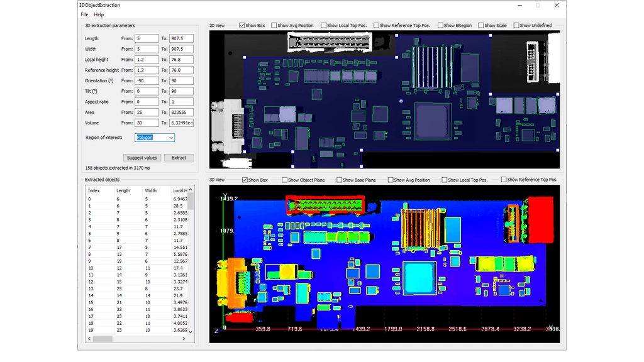
Task: Click the Extract button
Action: pyautogui.click(x=179, y=158)
